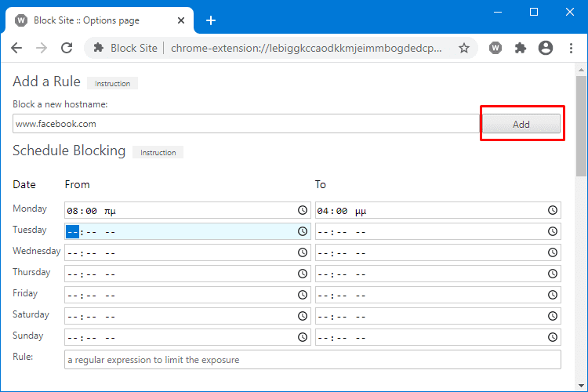Open a new browser tab

click(x=211, y=20)
